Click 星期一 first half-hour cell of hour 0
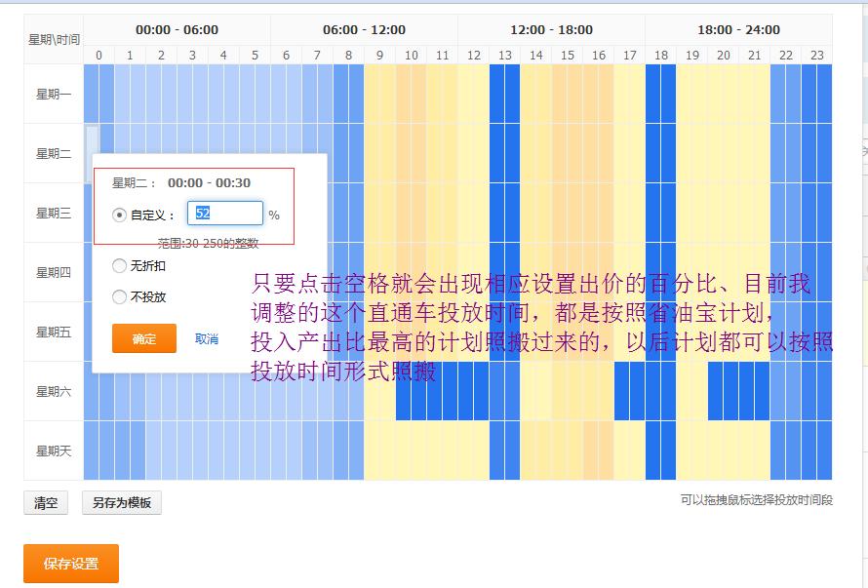Image resolution: width=868 pixels, height=588 pixels. tap(92, 94)
